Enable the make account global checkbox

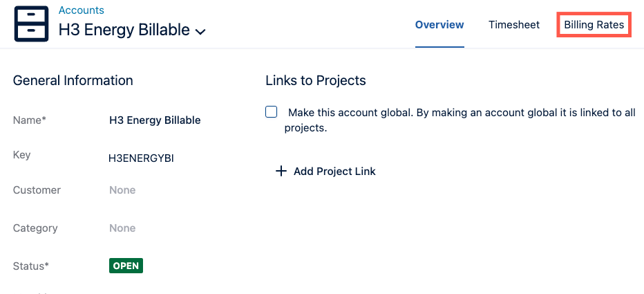(x=272, y=112)
